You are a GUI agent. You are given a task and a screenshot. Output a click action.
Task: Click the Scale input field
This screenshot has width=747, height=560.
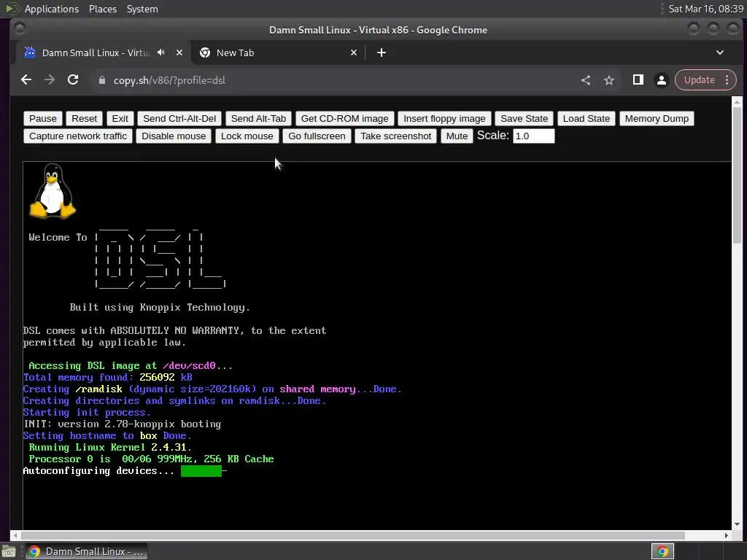pyautogui.click(x=533, y=136)
